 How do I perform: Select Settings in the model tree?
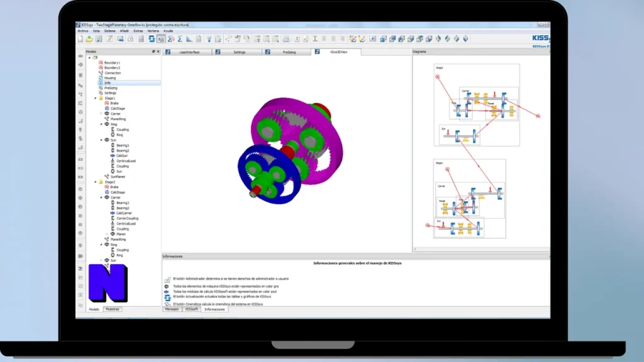click(x=110, y=93)
